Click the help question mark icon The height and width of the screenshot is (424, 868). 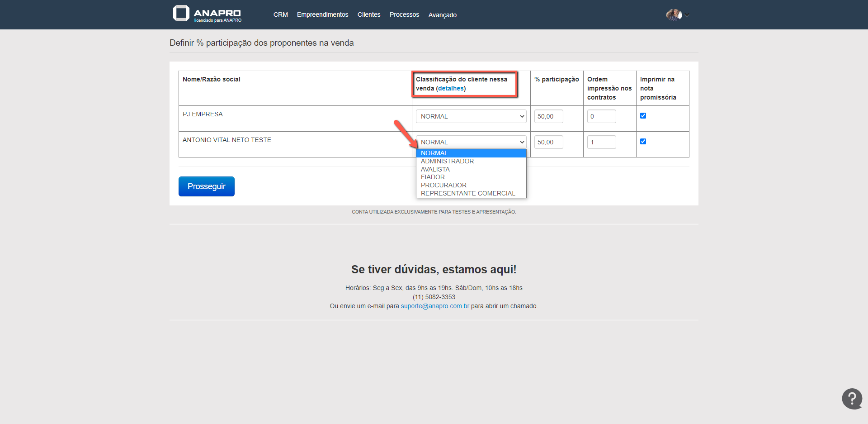click(x=852, y=399)
